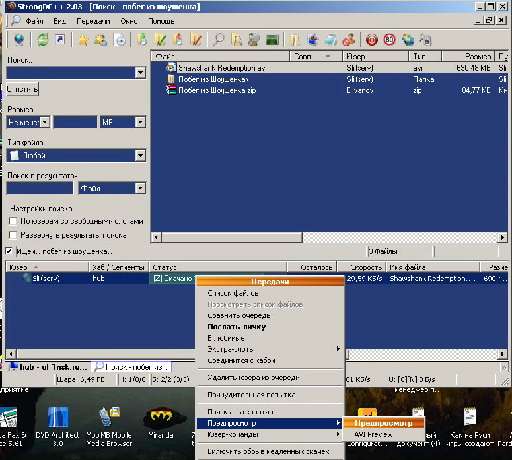Click the 'search in results' text field
This screenshot has width=512, height=460.
[40, 188]
